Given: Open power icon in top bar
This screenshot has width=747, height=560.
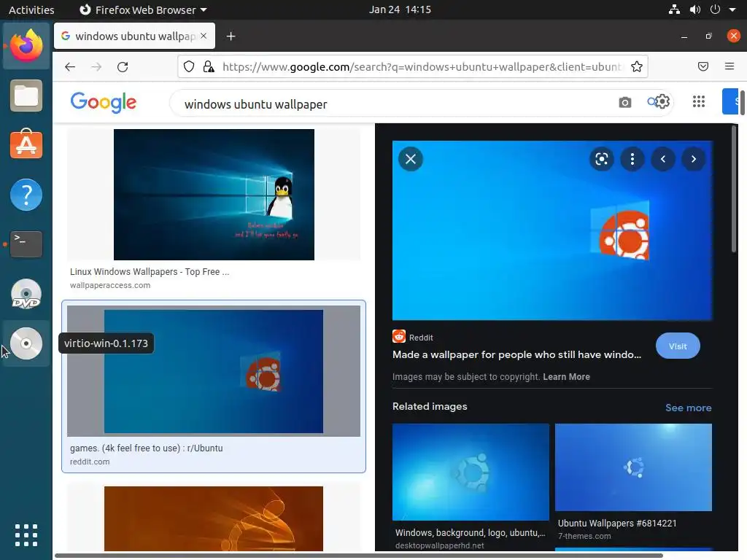Looking at the screenshot, I should (715, 9).
